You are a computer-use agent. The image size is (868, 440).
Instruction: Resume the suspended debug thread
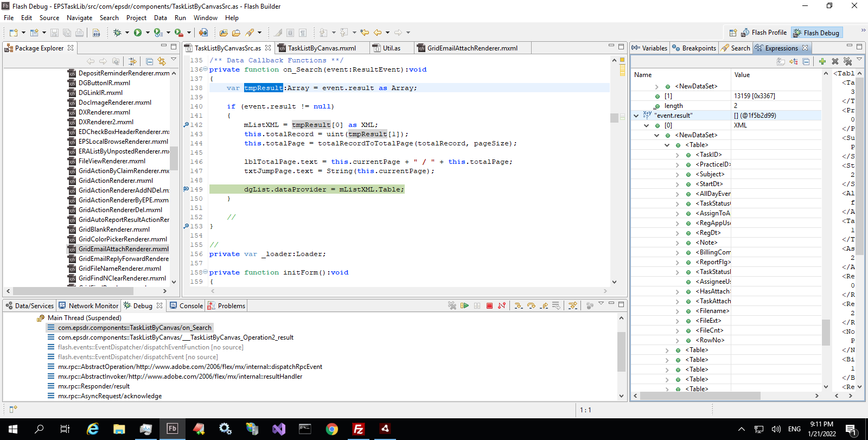point(464,306)
